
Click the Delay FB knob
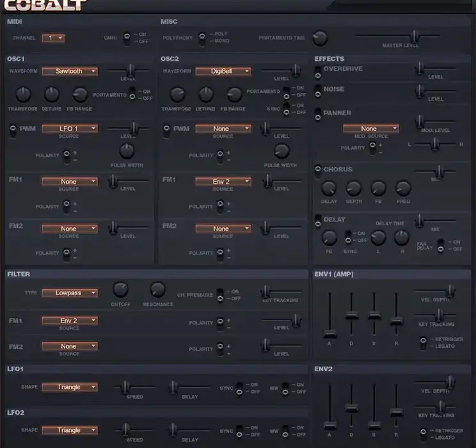329,238
